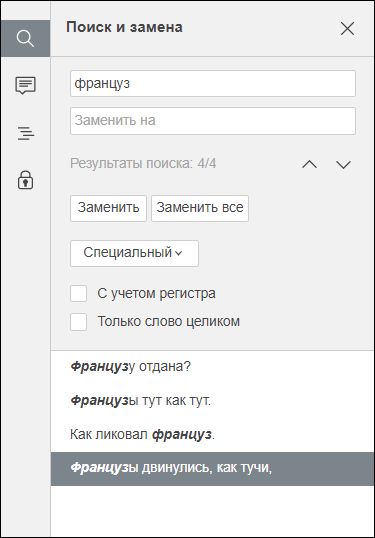This screenshot has height=538, width=375.
Task: Open the comments panel icon
Action: tap(25, 85)
